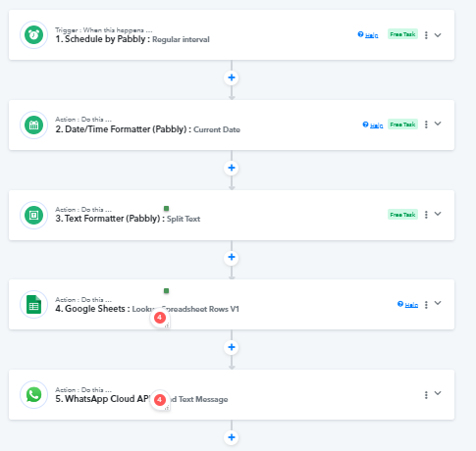Image resolution: width=476 pixels, height=451 pixels.
Task: Click the Google Sheets step icon
Action: point(33,304)
